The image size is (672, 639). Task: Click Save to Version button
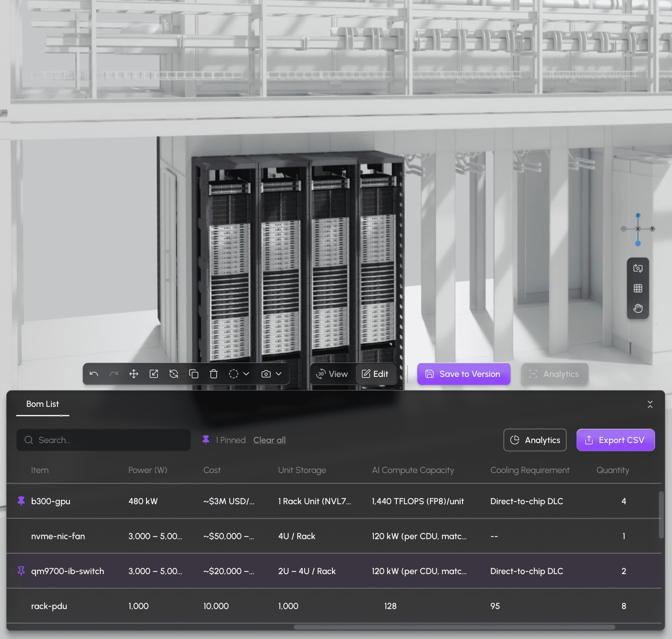tap(464, 374)
